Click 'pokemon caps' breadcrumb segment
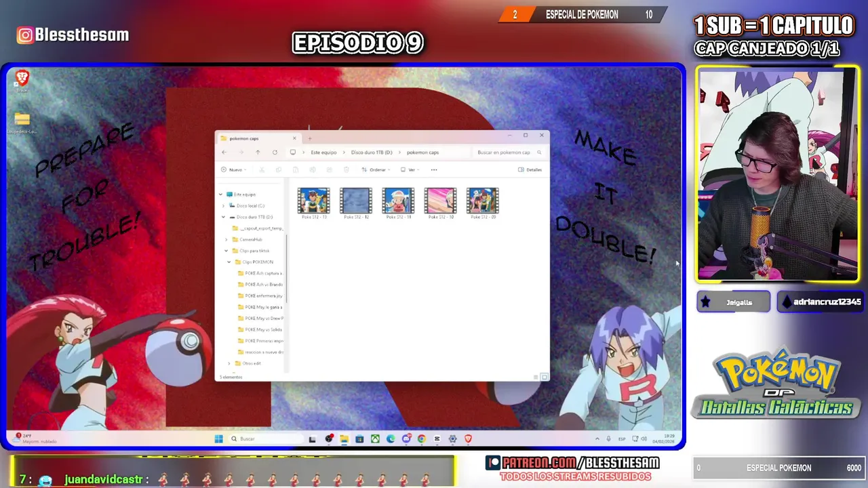868x488 pixels. pos(422,152)
